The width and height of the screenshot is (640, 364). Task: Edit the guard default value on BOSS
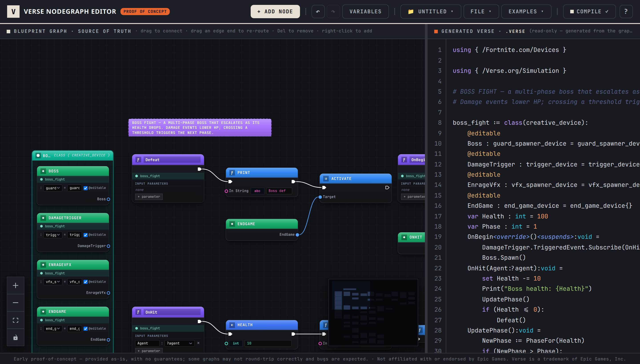click(75, 188)
